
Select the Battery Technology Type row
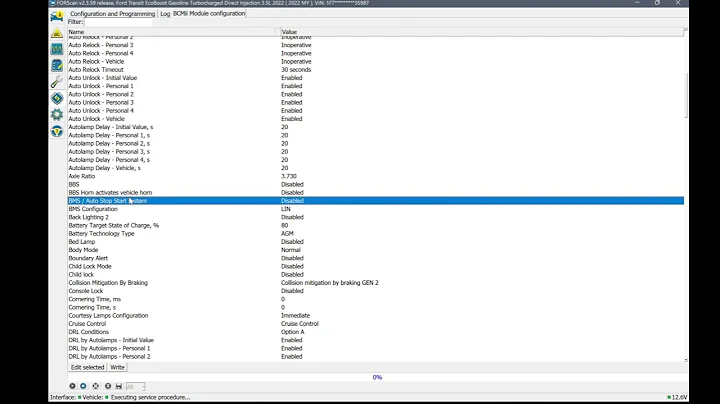coord(376,234)
